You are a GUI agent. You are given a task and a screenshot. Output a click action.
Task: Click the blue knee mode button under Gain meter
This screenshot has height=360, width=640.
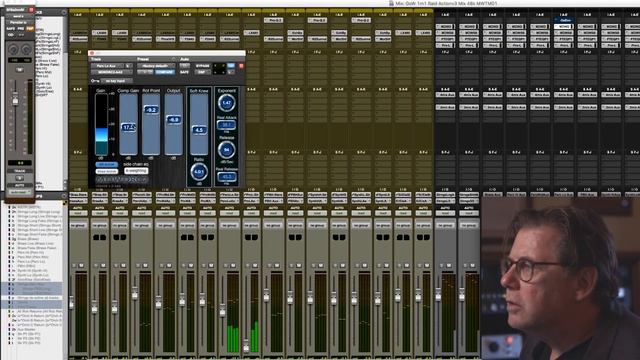tap(107, 164)
